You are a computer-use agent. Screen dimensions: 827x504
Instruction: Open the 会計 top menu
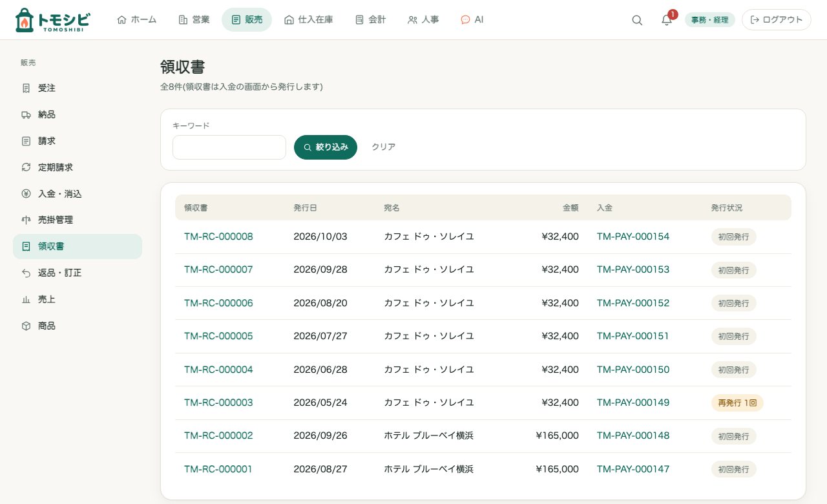click(370, 20)
